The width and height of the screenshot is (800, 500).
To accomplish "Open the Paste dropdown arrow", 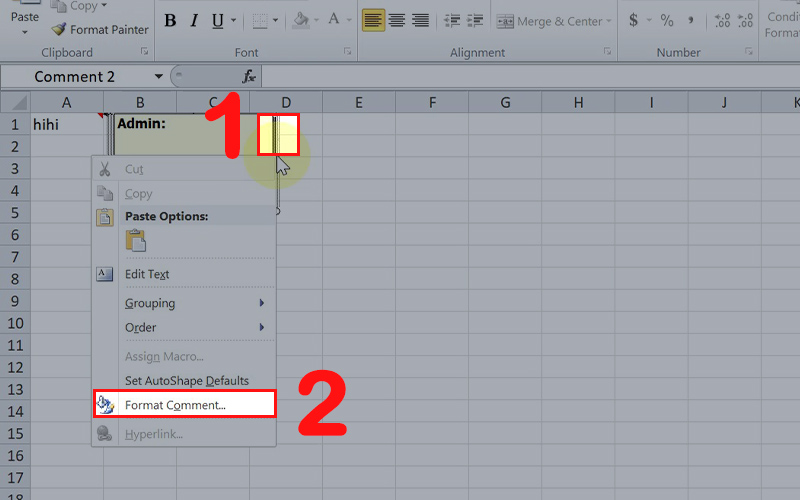I will 24,32.
